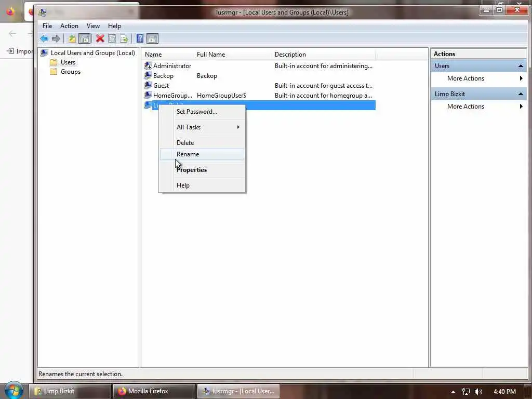
Task: Click the blue Help question mark icon
Action: tap(140, 38)
